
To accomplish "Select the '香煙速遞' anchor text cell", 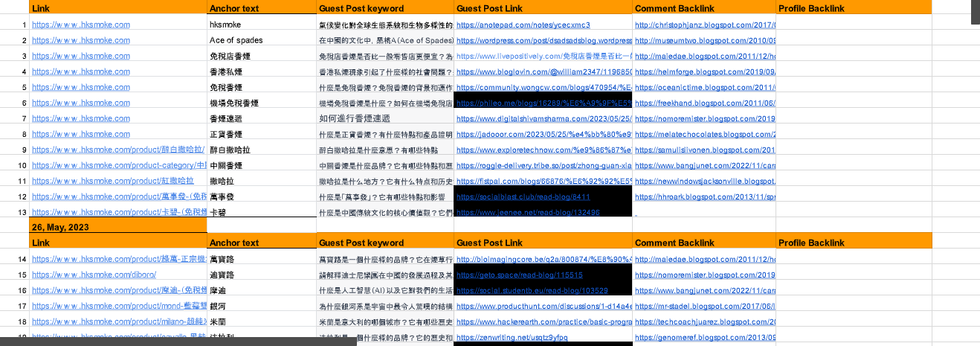I will [x=262, y=118].
